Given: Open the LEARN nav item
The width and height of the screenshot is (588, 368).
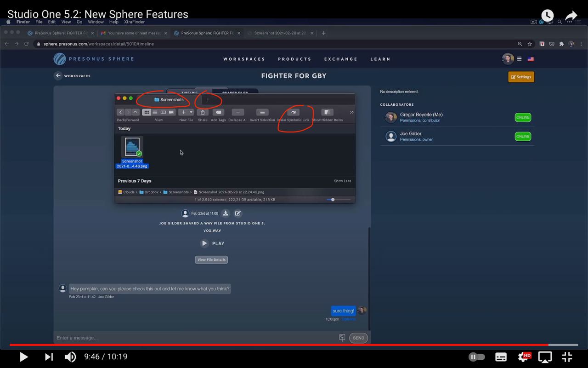Looking at the screenshot, I should pyautogui.click(x=380, y=59).
